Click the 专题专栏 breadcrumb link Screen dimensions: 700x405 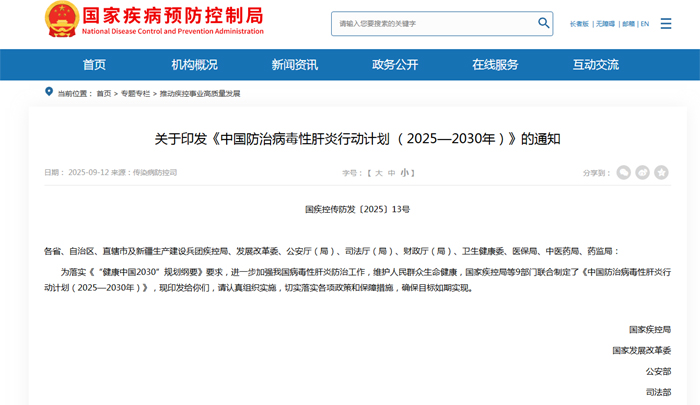135,93
